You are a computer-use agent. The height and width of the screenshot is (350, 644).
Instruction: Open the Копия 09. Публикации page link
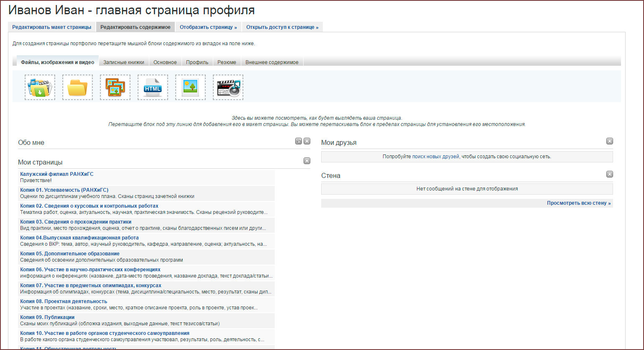click(47, 317)
